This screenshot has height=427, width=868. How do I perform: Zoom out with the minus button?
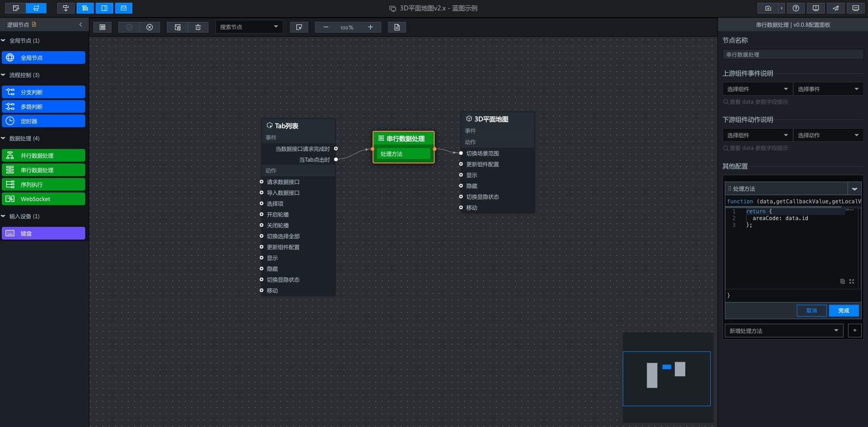point(325,27)
